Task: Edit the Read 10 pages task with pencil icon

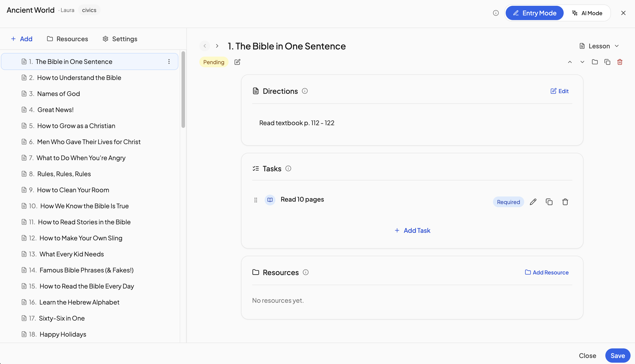Action: click(x=533, y=202)
